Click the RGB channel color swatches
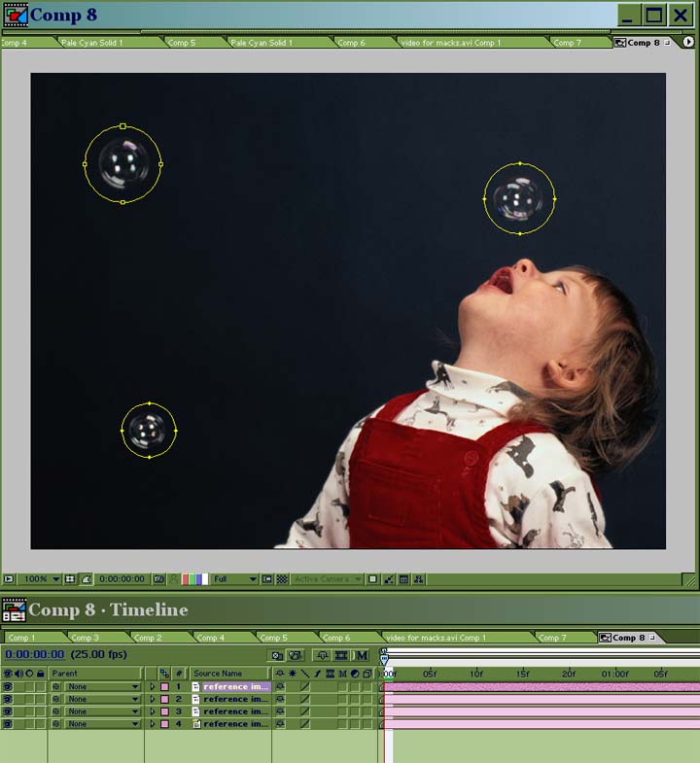Viewport: 700px width, 763px height. (194, 579)
